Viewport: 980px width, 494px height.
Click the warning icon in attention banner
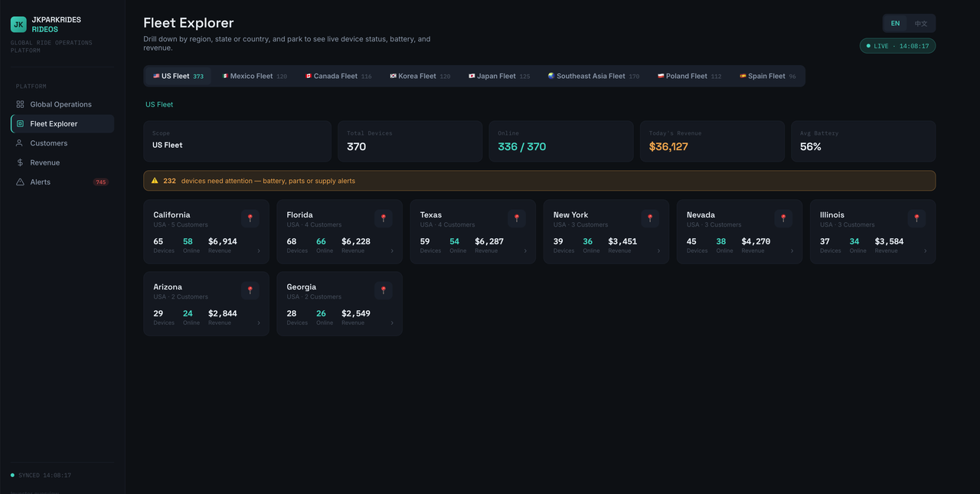(x=155, y=181)
